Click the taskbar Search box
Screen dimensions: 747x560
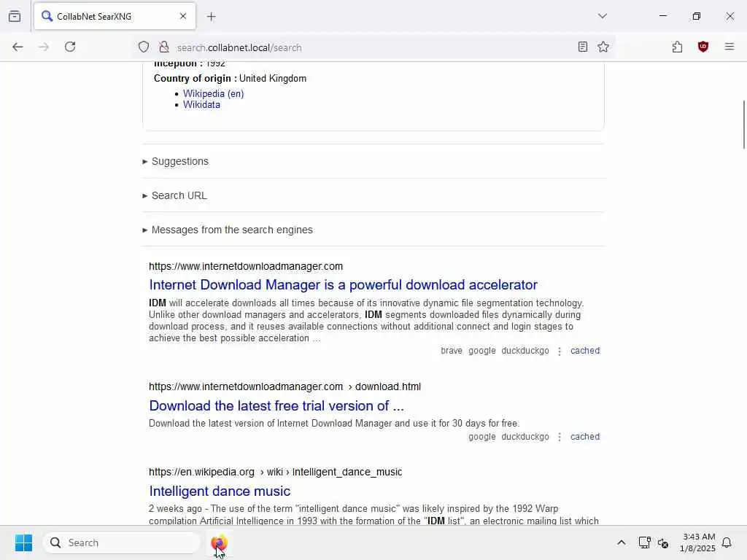tap(122, 542)
